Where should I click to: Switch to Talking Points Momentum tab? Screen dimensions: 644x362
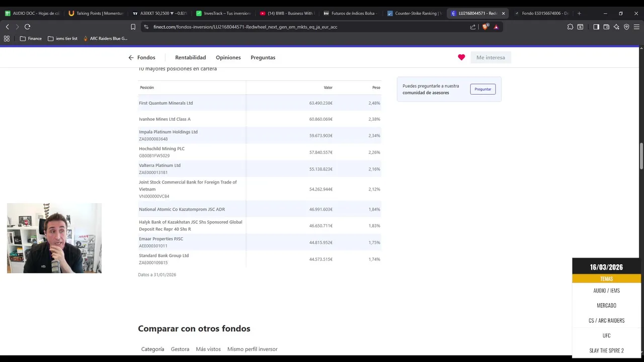pos(97,13)
